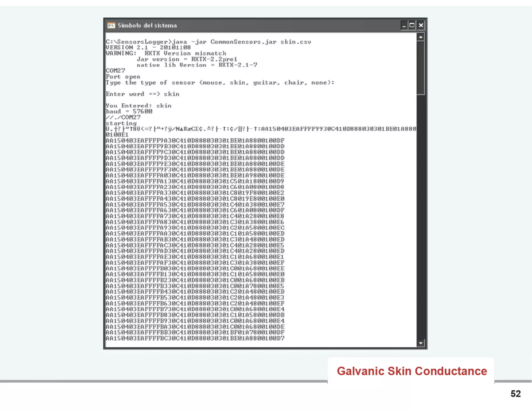Click the vertical scrollbar thumb

(x=421, y=68)
